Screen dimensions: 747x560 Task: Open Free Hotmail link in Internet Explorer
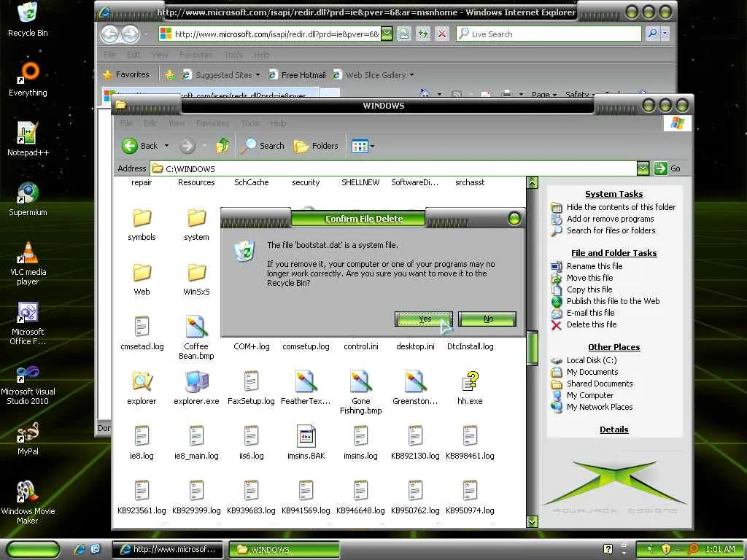coord(298,75)
